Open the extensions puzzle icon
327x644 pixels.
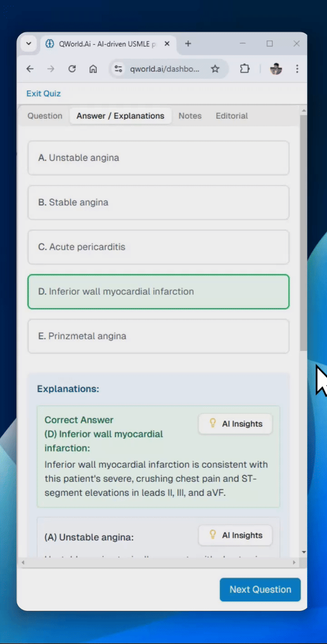pos(245,69)
